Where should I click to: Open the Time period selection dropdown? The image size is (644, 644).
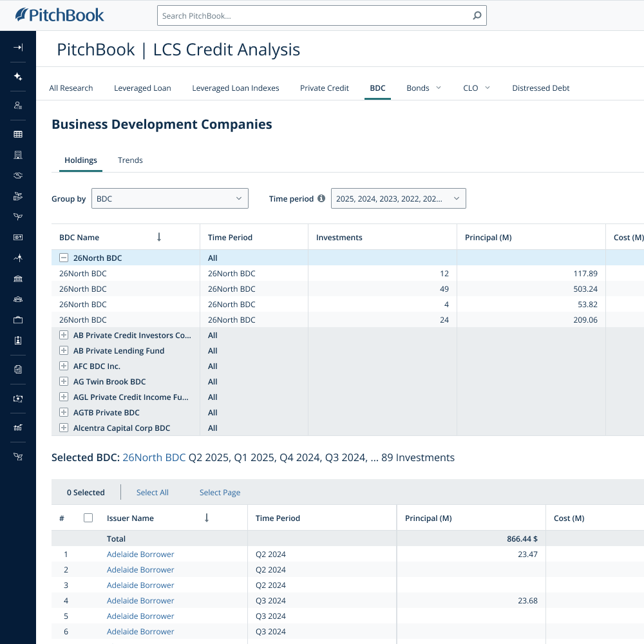(x=398, y=198)
